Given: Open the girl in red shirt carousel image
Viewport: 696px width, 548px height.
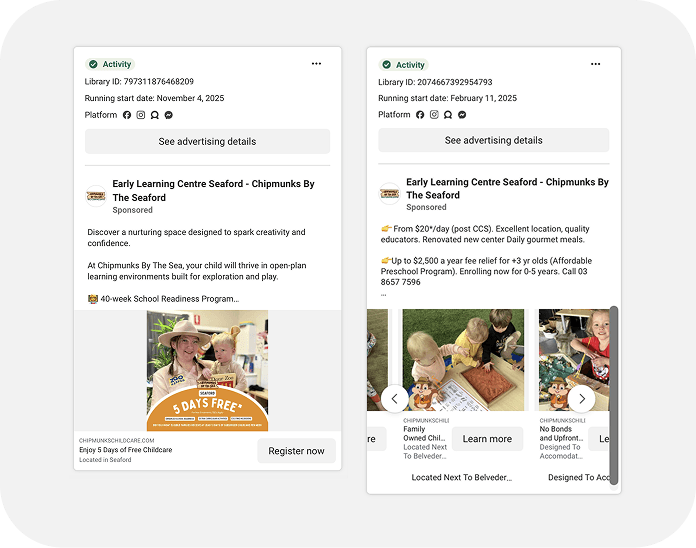Looking at the screenshot, I should 574,360.
